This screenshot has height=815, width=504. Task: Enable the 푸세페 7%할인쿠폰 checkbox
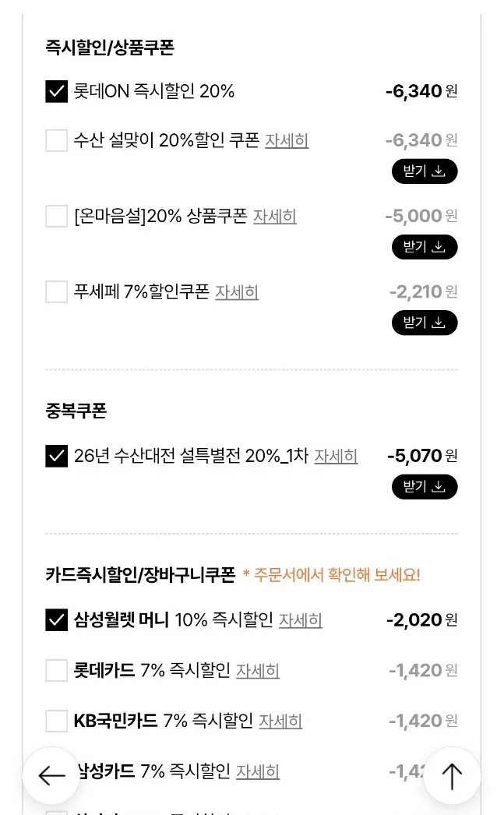(x=57, y=291)
